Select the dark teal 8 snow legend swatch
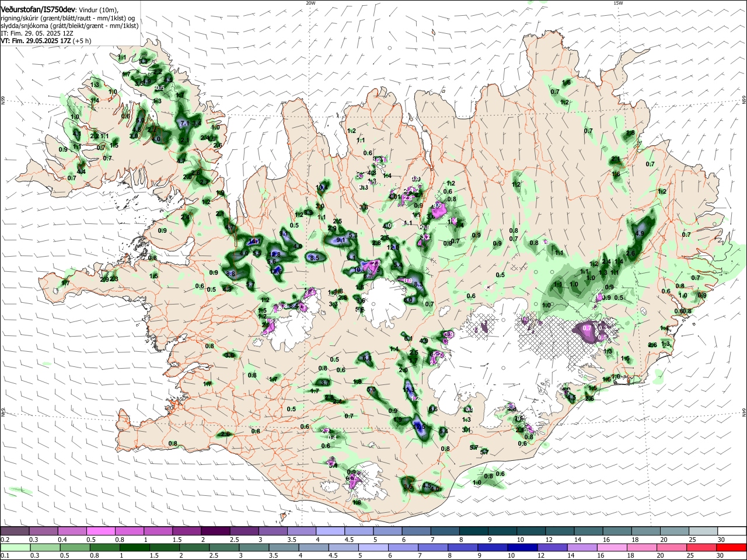The width and height of the screenshot is (747, 560). pyautogui.click(x=473, y=531)
